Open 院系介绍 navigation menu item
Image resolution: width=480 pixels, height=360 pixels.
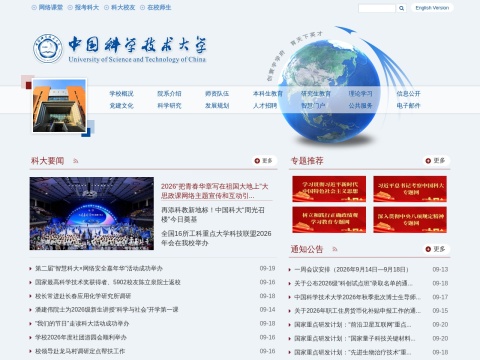click(169, 94)
